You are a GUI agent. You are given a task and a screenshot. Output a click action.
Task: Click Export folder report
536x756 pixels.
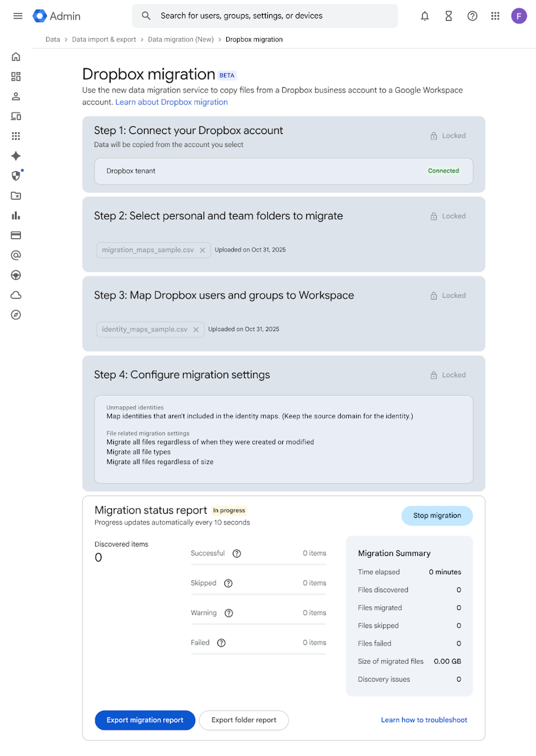tap(244, 720)
